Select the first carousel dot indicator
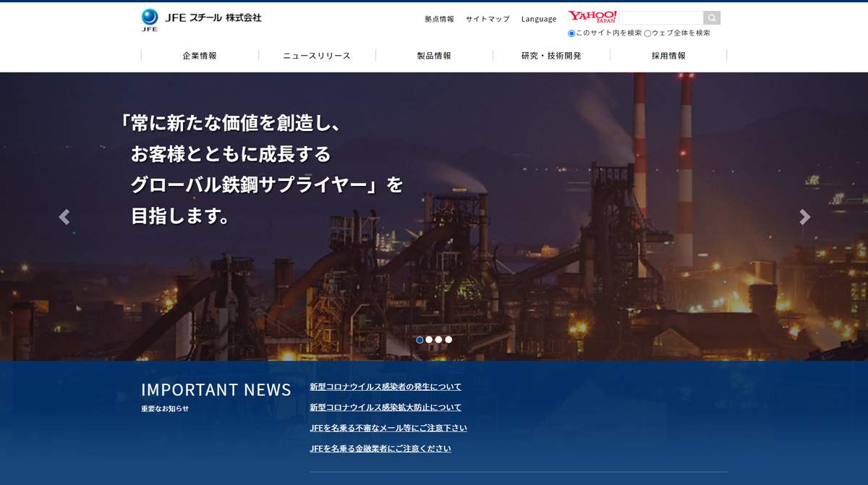The image size is (868, 485). [x=420, y=339]
